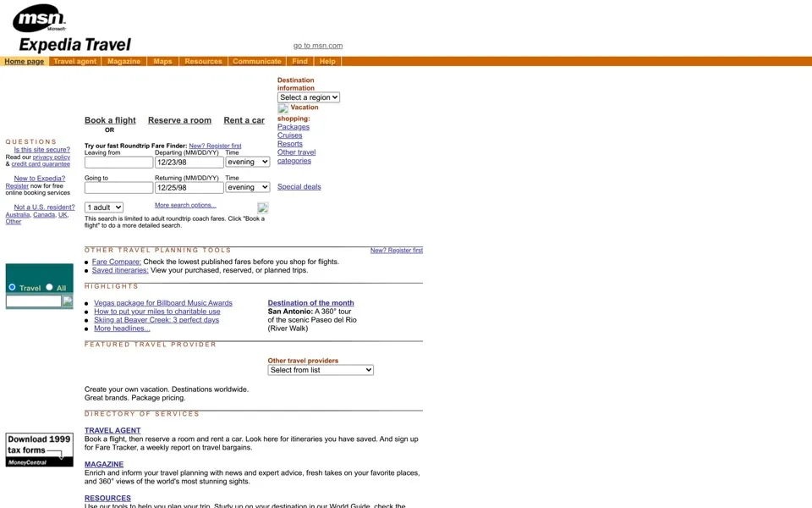Follow the go to msn.com link
The width and height of the screenshot is (812, 508).
tap(318, 46)
